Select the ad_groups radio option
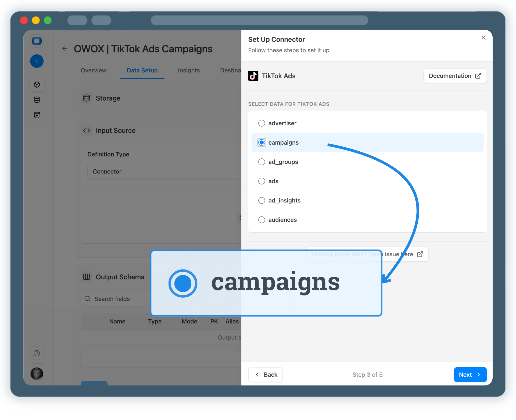Screen dimensions: 516x420 click(x=261, y=162)
